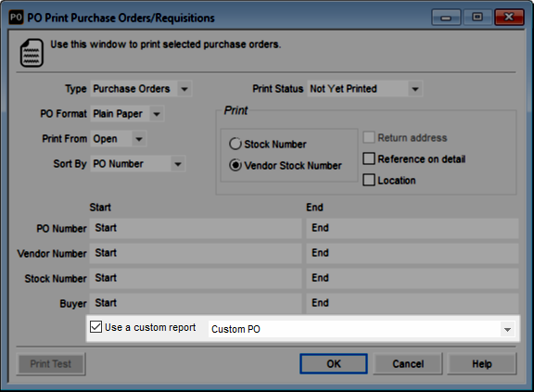Viewport: 534px width, 392px height.
Task: Select the Vendor Stock Number radio button
Action: [x=235, y=165]
